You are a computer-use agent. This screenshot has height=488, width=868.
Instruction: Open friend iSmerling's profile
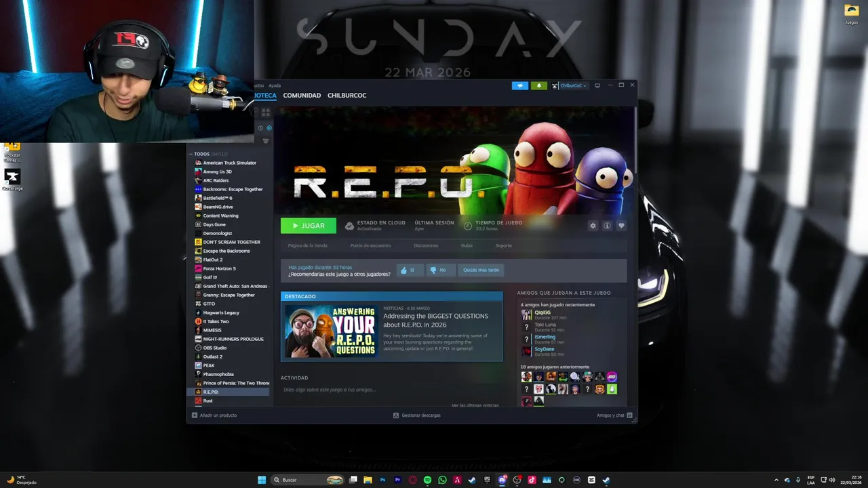[545, 337]
